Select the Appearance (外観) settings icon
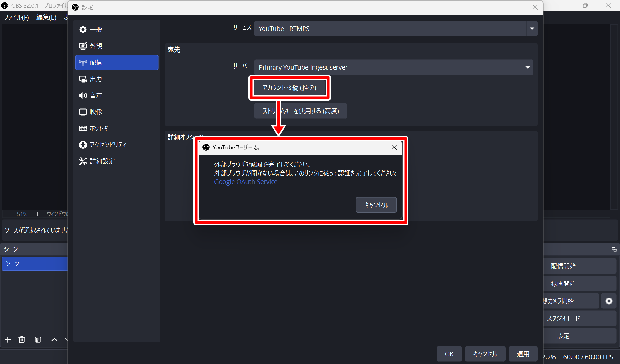The height and width of the screenshot is (364, 620). click(x=83, y=46)
